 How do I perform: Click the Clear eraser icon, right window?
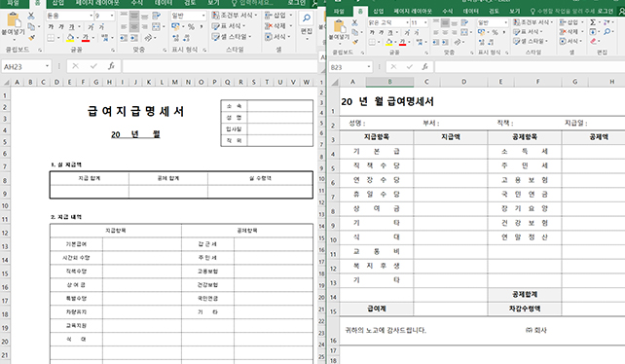coord(594,41)
